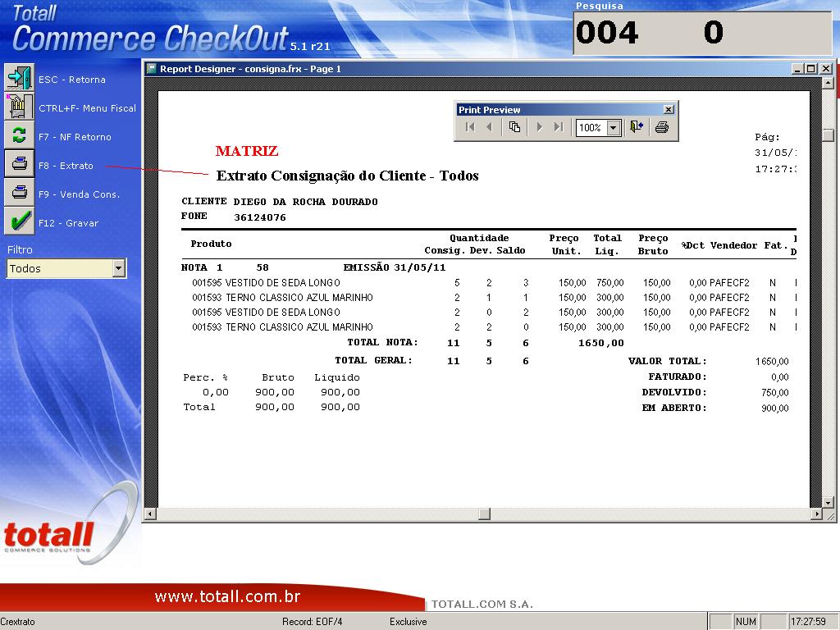Click the ESC Retorna exit icon
This screenshot has height=630, width=840.
(18, 79)
